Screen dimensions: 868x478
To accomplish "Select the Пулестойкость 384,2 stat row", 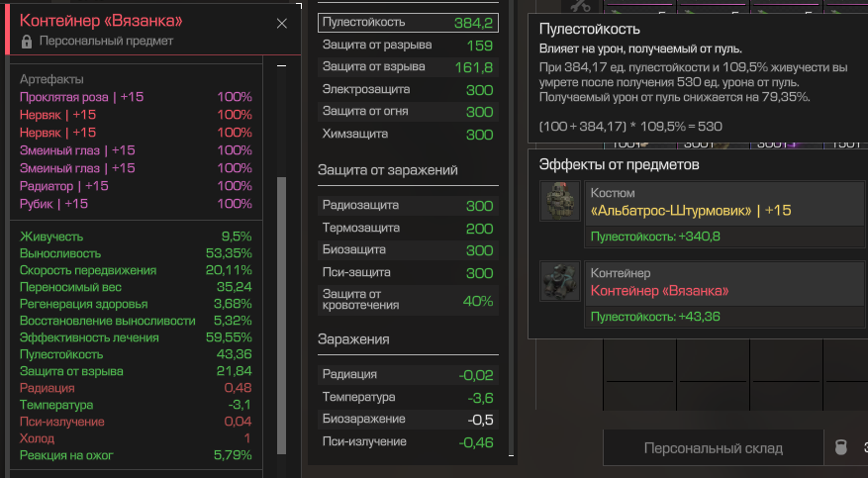I will [408, 23].
